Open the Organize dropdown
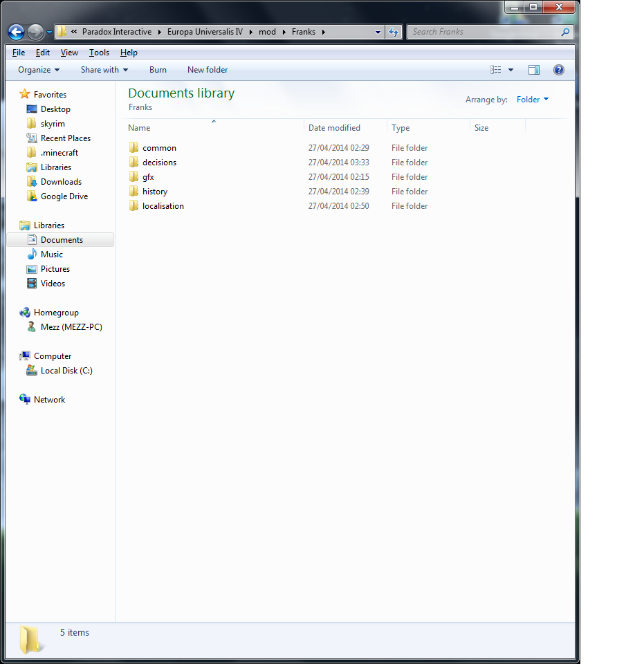 (39, 70)
